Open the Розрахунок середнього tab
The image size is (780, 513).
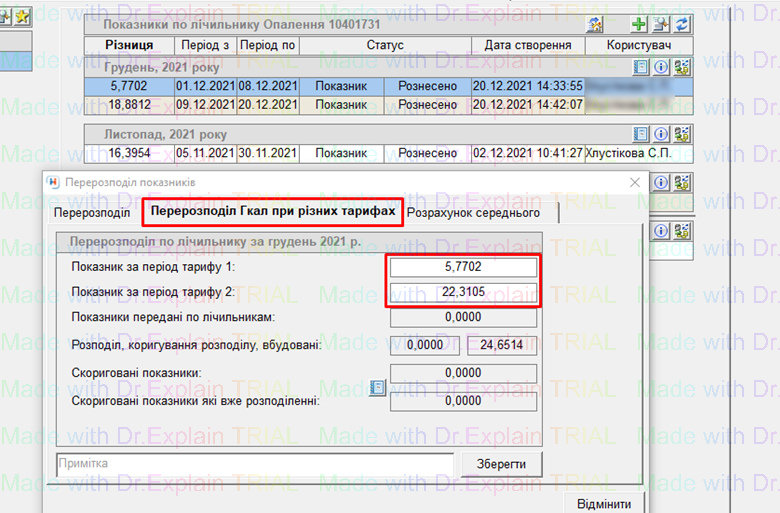click(x=480, y=213)
